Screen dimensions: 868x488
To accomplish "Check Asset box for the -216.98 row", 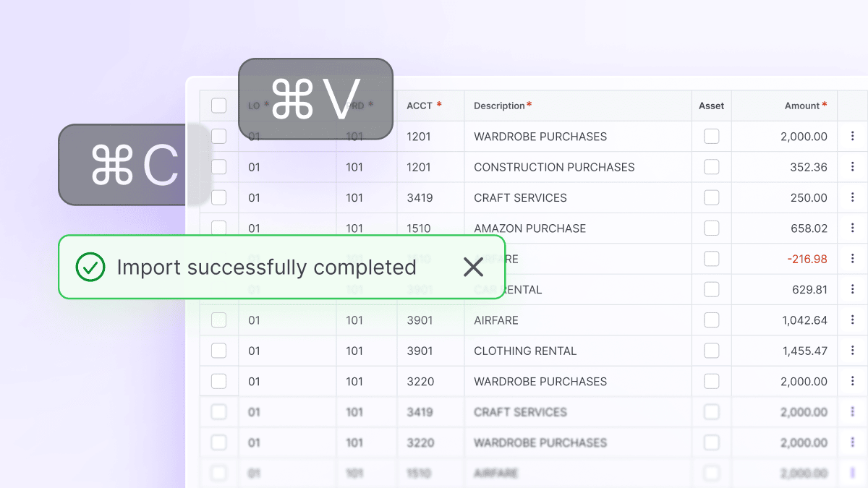I will tap(712, 259).
